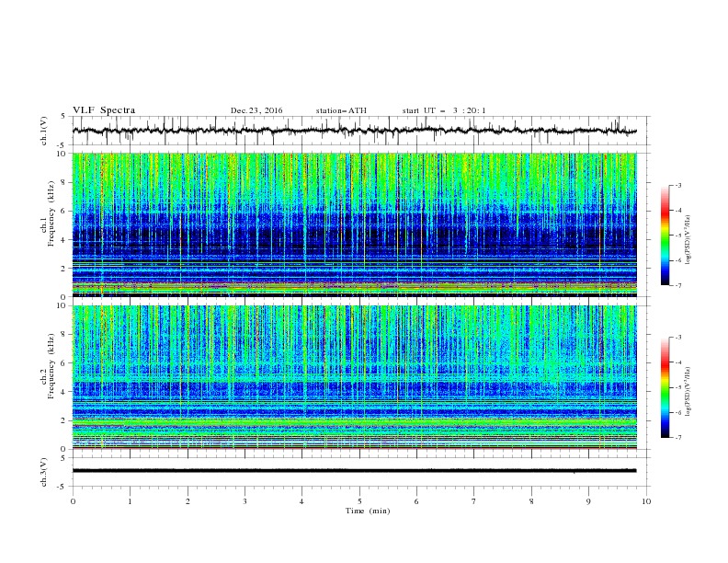Image resolution: width=728 pixels, height=563 pixels.
Task: Click time axis tick label '2'
Action: pos(188,501)
